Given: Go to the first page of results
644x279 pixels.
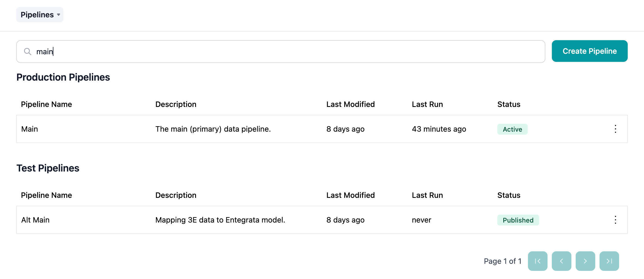Looking at the screenshot, I should click(538, 261).
